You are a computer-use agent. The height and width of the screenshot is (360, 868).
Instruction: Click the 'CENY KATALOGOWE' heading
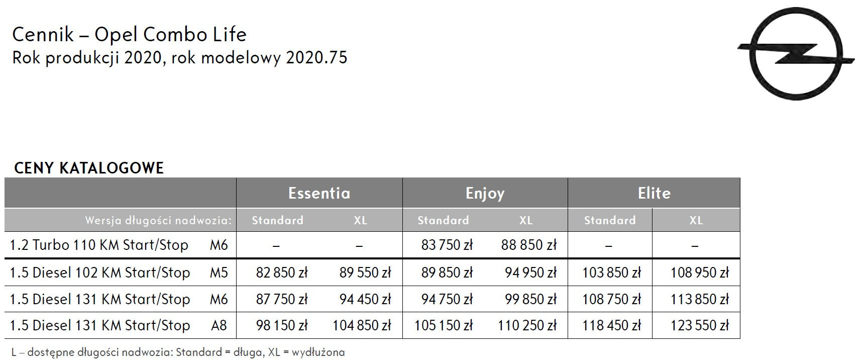point(89,168)
